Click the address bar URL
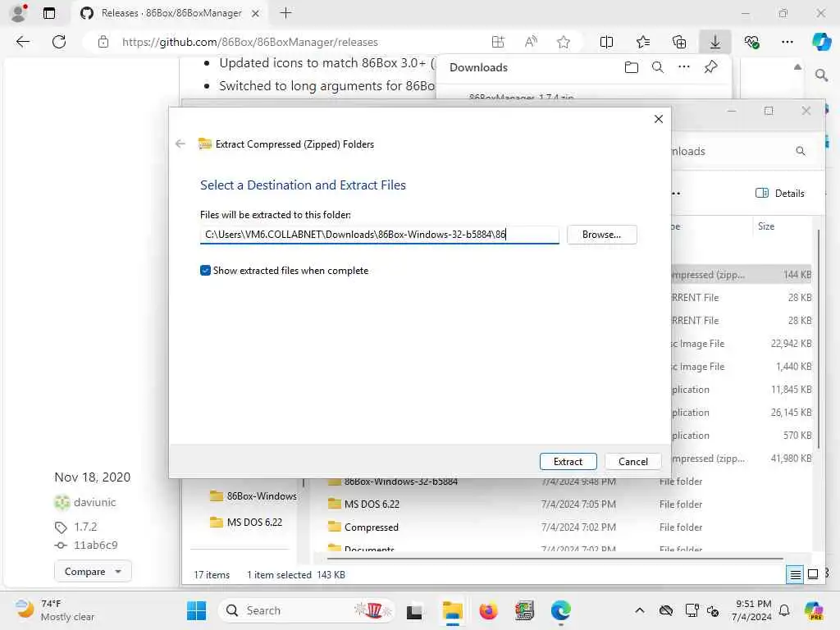Image resolution: width=840 pixels, height=630 pixels. pos(249,42)
